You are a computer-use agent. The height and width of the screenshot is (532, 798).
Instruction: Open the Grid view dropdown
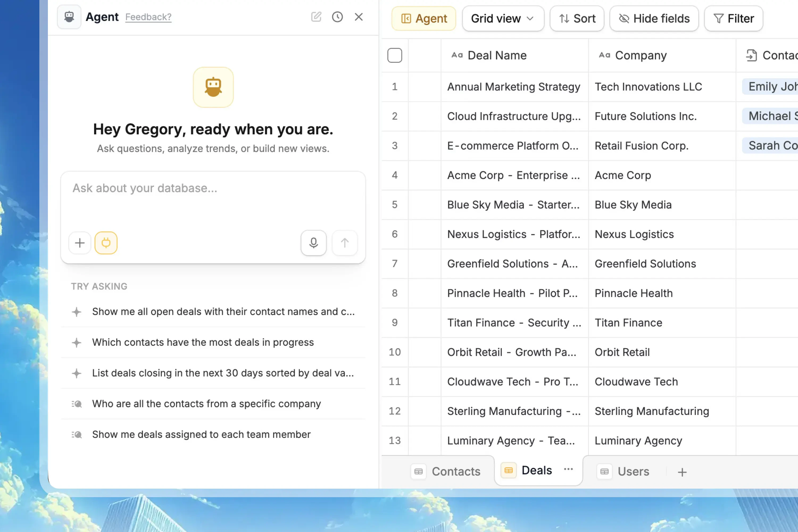(503, 18)
